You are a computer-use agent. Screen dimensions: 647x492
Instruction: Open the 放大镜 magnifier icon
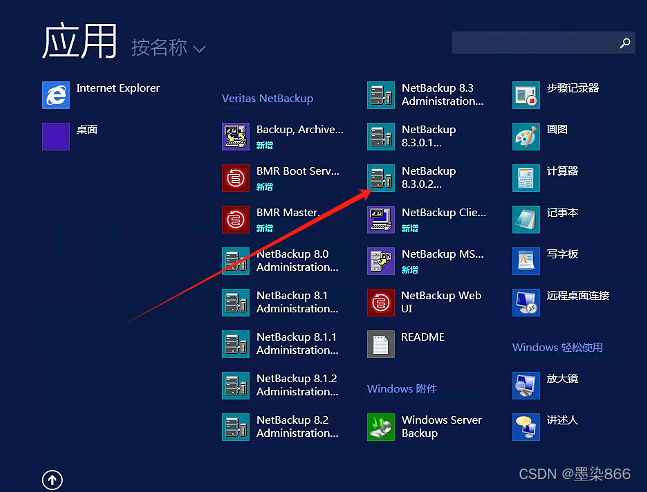[x=526, y=386]
